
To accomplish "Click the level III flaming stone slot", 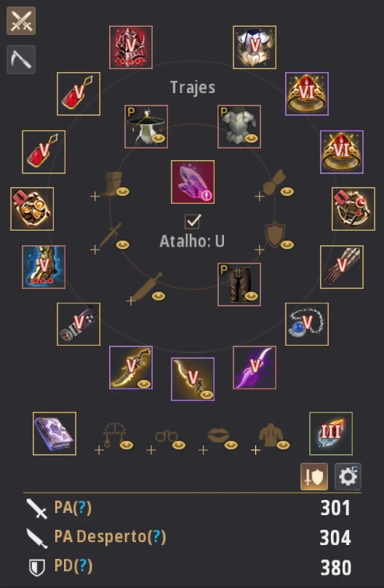I will point(331,434).
